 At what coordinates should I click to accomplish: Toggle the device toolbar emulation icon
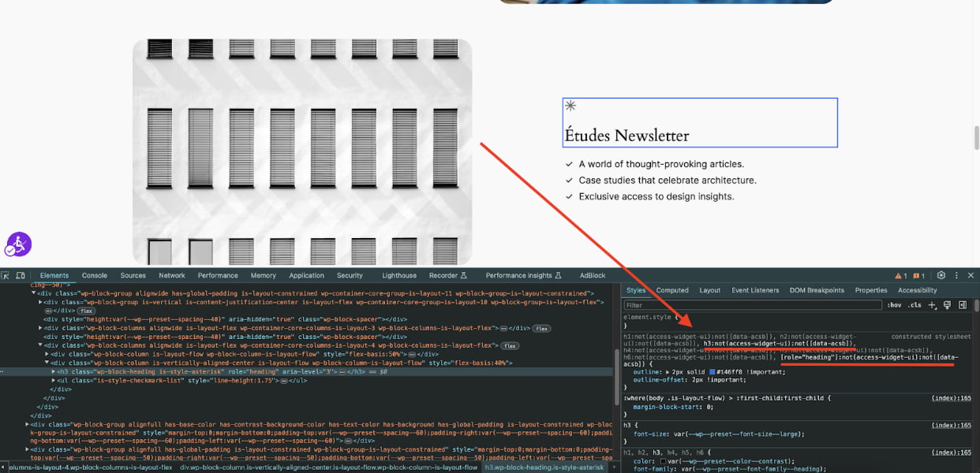pyautogui.click(x=20, y=275)
